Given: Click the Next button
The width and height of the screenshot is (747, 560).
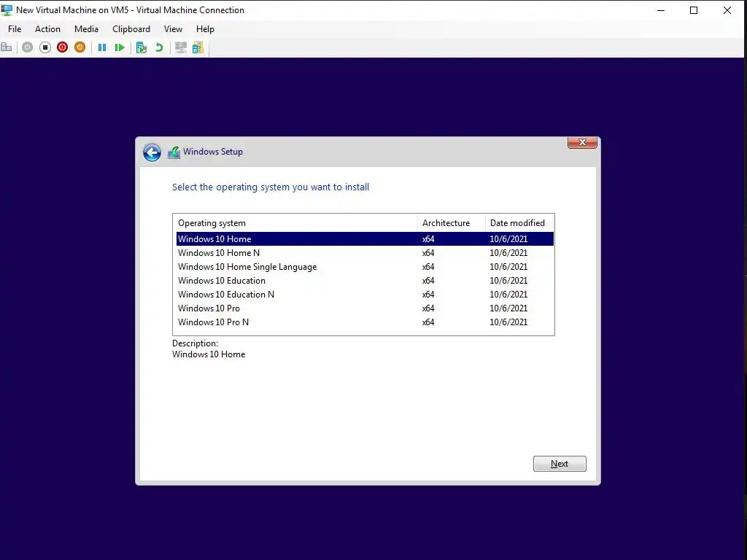Looking at the screenshot, I should coord(560,464).
